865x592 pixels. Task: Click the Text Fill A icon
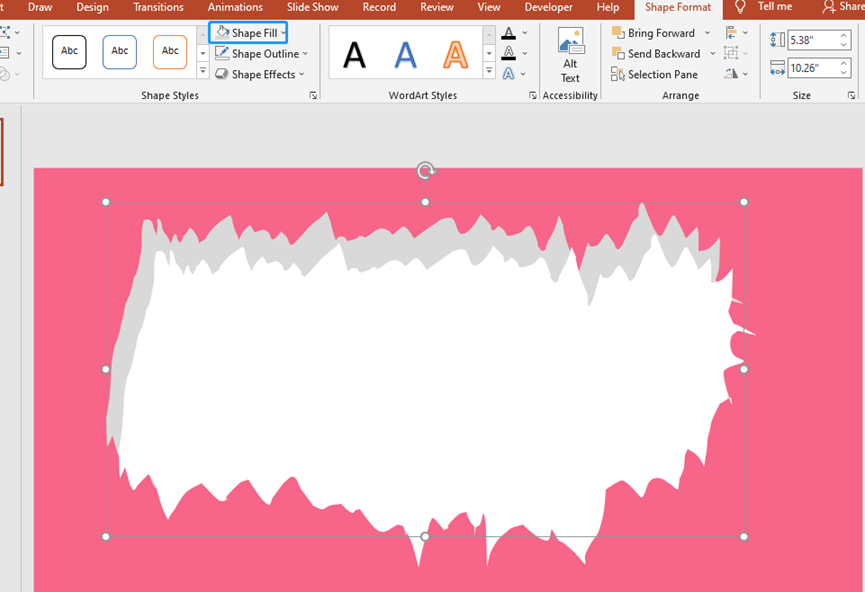pos(509,33)
